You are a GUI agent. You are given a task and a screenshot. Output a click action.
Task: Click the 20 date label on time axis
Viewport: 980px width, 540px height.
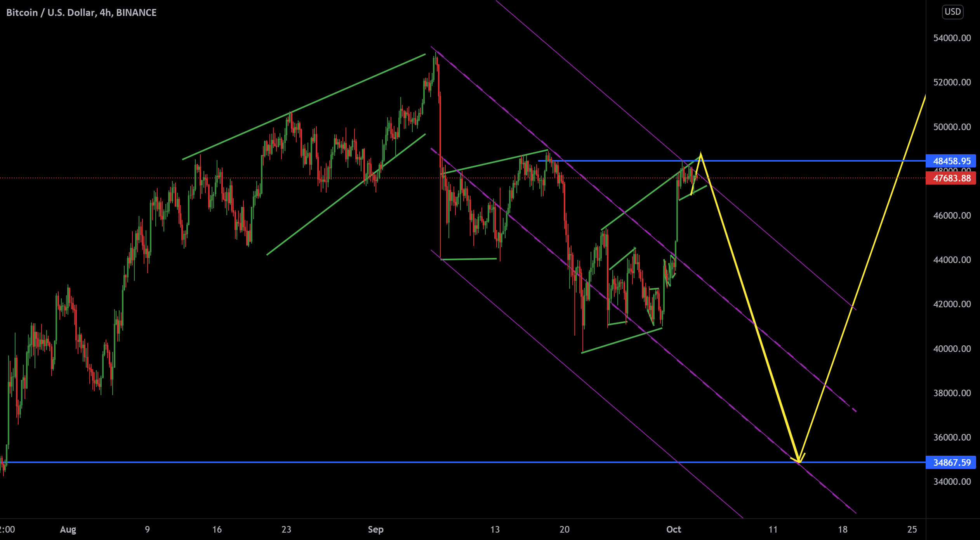pyautogui.click(x=565, y=530)
